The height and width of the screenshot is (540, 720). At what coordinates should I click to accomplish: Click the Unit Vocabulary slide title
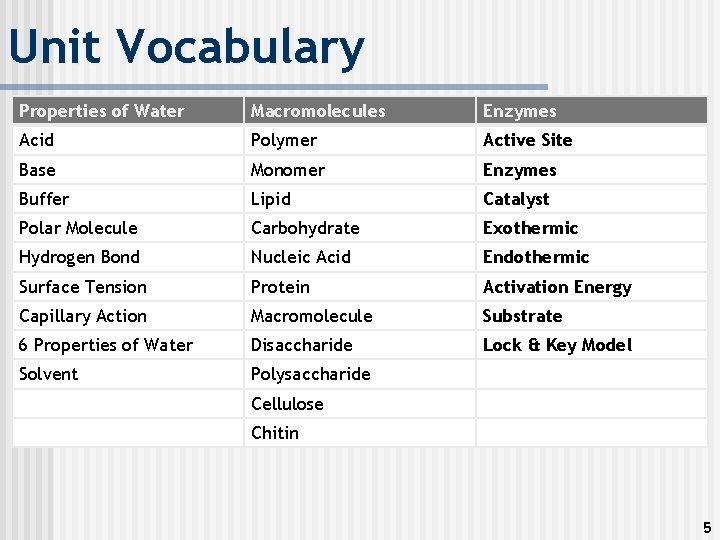click(x=186, y=48)
